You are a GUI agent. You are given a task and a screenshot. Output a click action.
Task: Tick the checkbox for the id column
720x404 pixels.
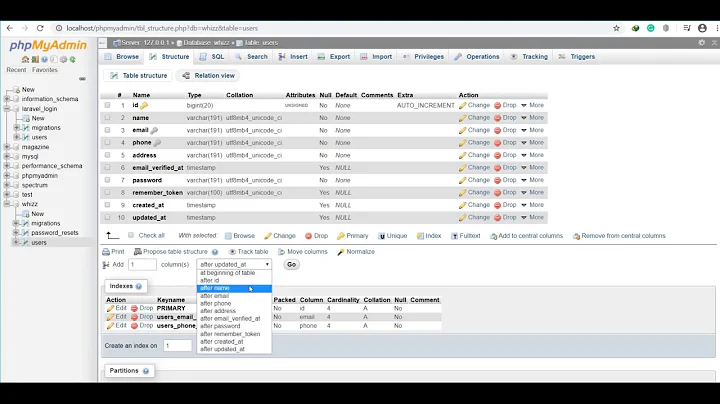coord(107,105)
